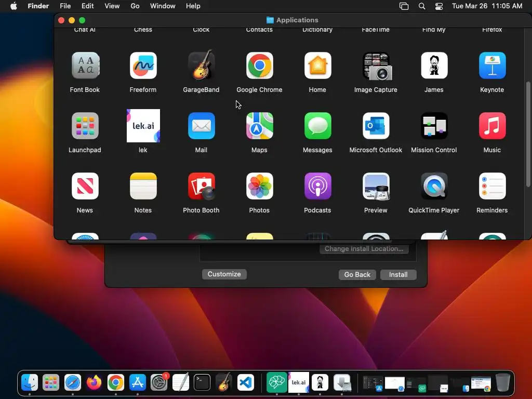Screen dimensions: 532x399
Task: Open Messages from the Applications grid
Action: pos(317,126)
